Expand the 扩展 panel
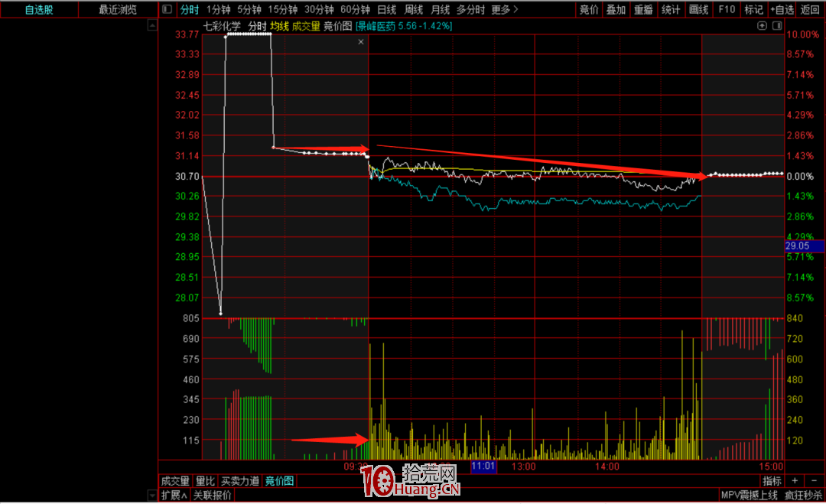826x504 pixels. click(x=174, y=495)
